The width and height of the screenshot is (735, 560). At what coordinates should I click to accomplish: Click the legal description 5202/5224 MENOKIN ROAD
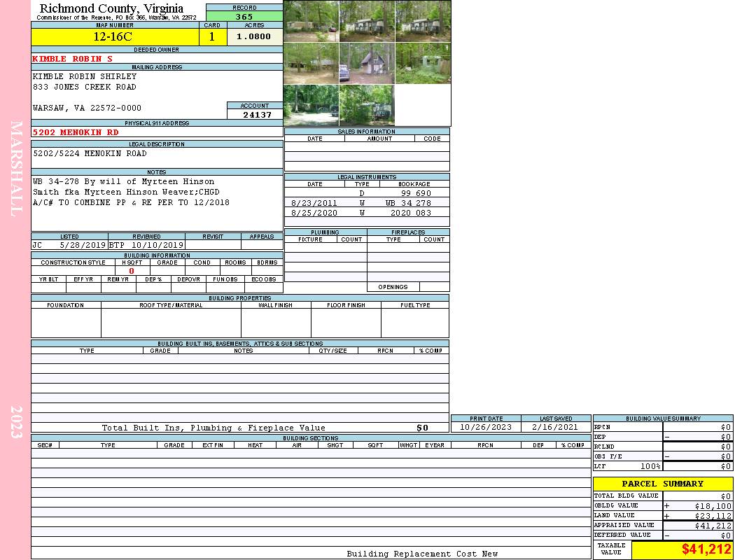(x=90, y=153)
